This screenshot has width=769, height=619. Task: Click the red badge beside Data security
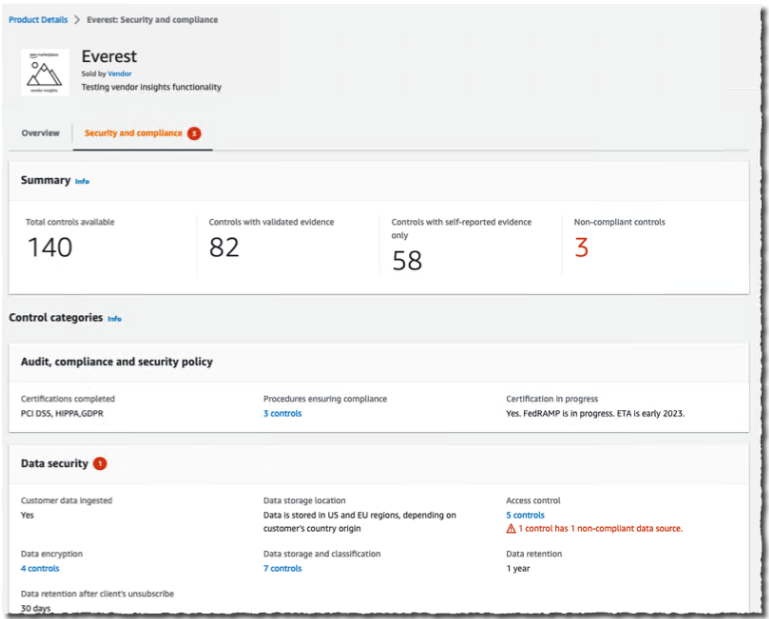point(100,464)
